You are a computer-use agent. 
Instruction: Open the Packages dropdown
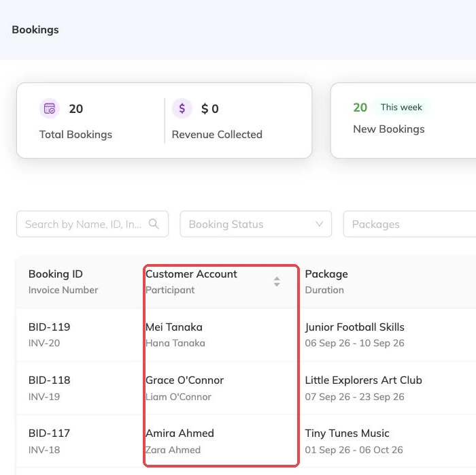pos(409,224)
